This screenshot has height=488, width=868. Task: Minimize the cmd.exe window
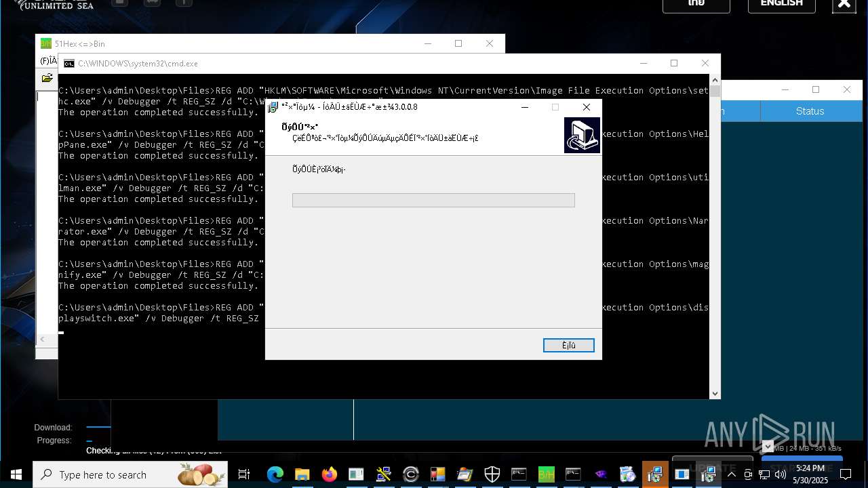point(644,63)
